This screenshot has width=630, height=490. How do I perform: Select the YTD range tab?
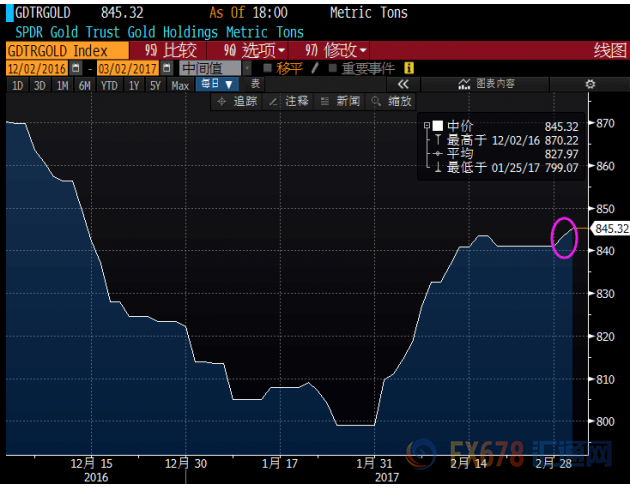click(x=109, y=85)
